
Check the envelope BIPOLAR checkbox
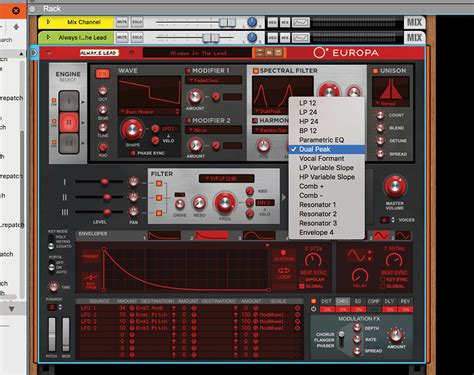pos(302,279)
